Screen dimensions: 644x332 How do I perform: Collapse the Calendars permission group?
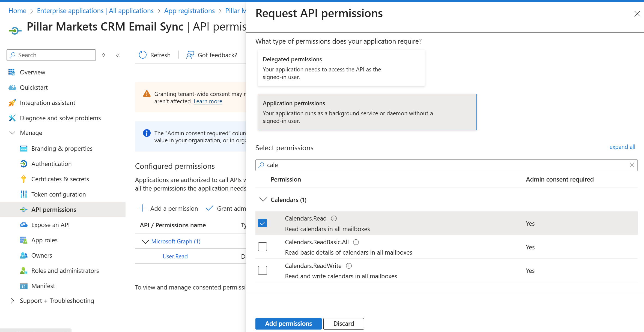(x=263, y=200)
